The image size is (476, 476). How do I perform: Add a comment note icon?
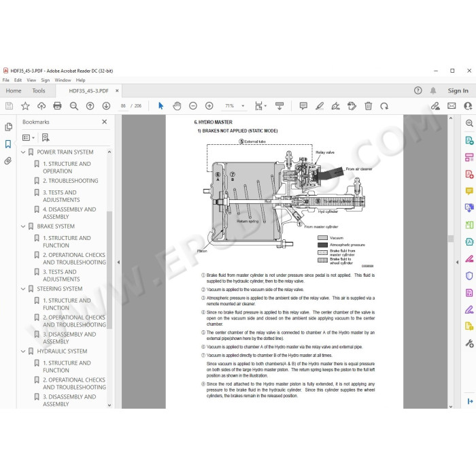[303, 105]
